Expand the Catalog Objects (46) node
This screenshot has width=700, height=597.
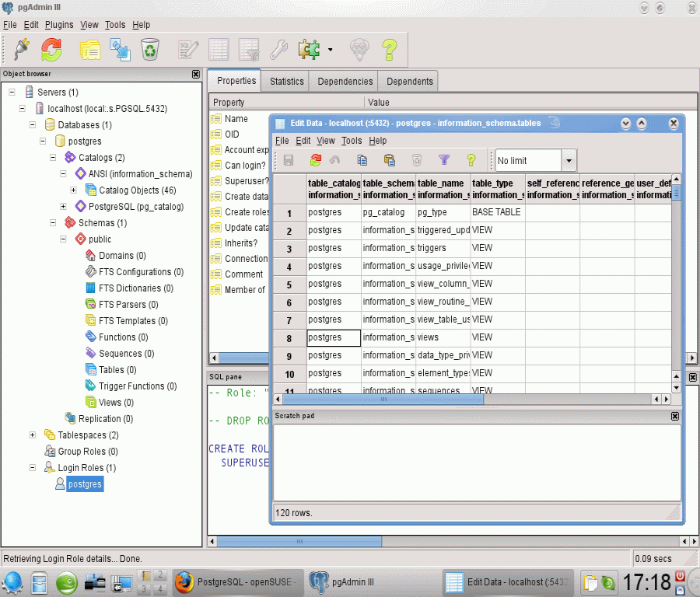(x=73, y=190)
